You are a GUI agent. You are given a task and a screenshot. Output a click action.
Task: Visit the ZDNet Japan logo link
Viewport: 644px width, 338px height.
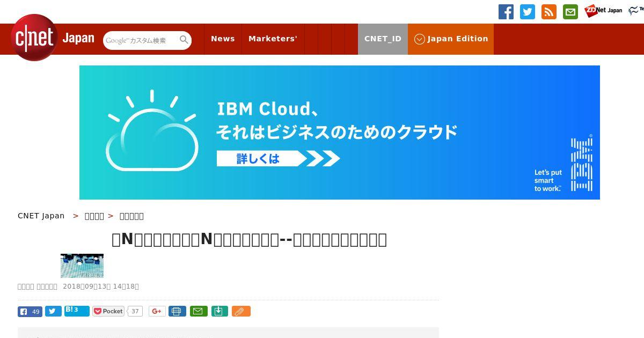point(604,11)
